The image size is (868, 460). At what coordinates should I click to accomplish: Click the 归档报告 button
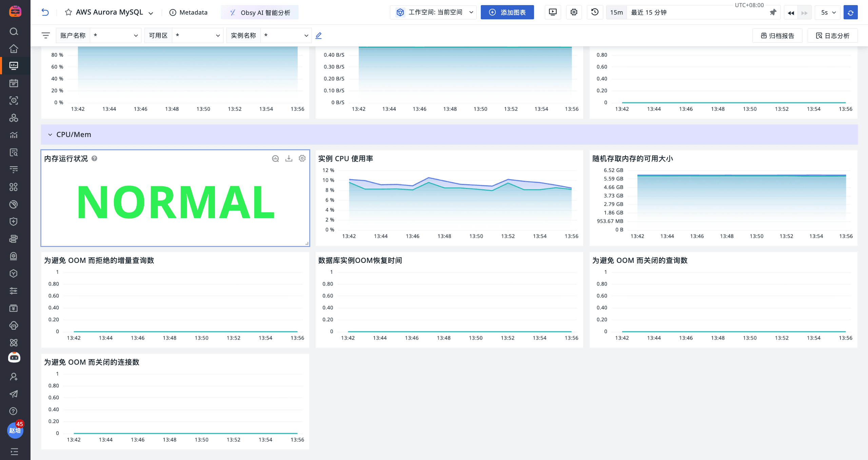pos(777,36)
